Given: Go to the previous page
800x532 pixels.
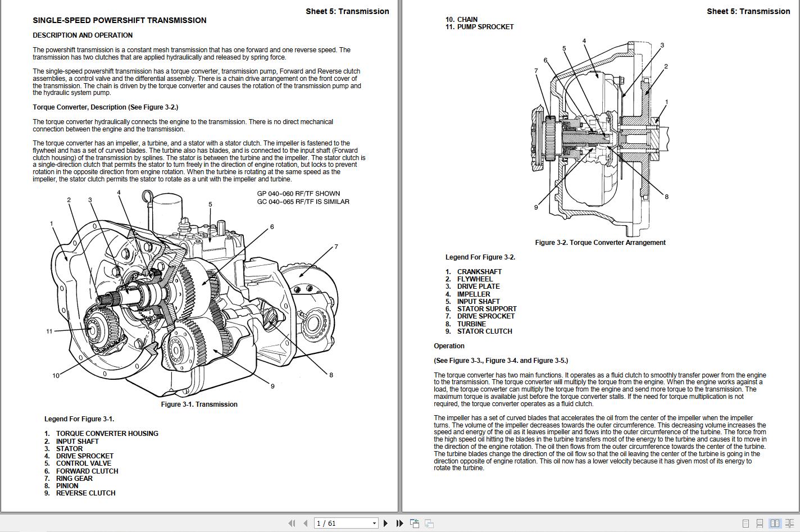Looking at the screenshot, I should point(305,523).
